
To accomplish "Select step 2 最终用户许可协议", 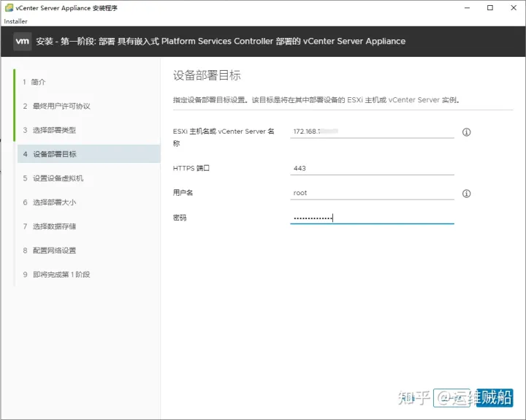I will tap(61, 106).
